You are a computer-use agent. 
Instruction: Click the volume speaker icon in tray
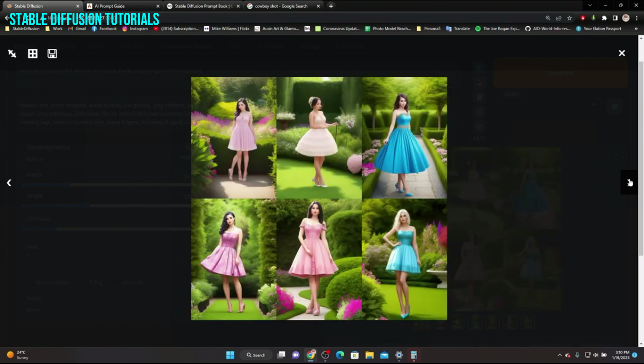596,355
